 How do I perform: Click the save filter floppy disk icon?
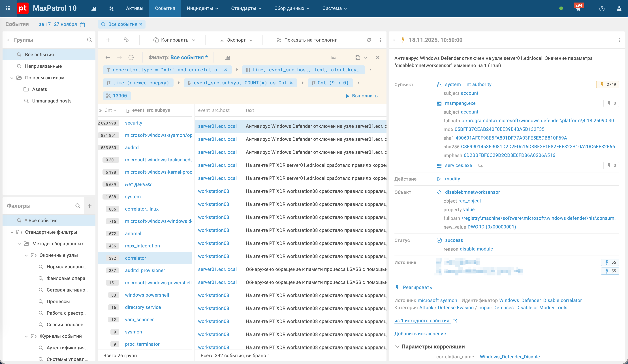click(358, 57)
